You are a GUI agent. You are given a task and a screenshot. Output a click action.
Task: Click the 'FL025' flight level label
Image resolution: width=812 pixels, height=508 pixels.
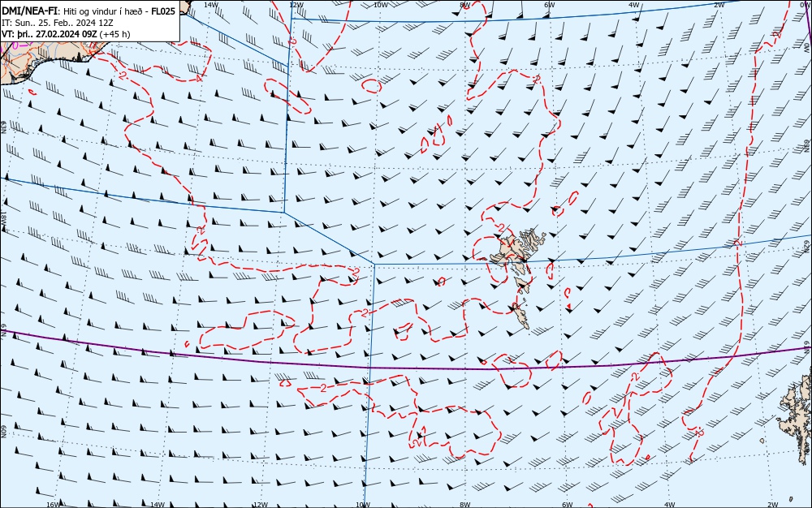click(163, 11)
